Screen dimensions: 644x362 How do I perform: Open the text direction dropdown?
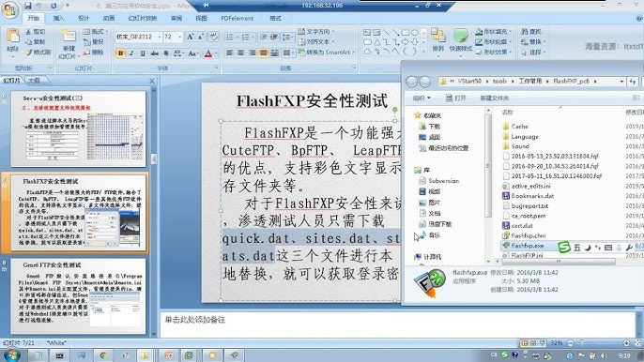coord(315,32)
